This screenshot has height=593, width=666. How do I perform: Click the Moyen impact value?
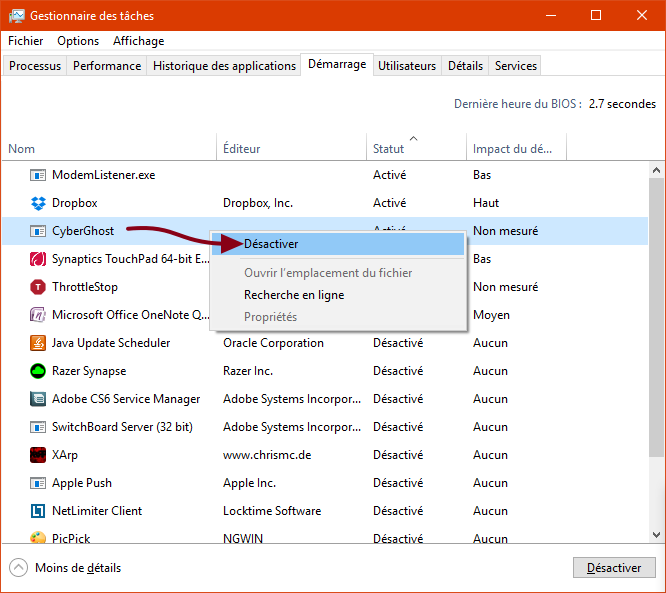pos(491,315)
